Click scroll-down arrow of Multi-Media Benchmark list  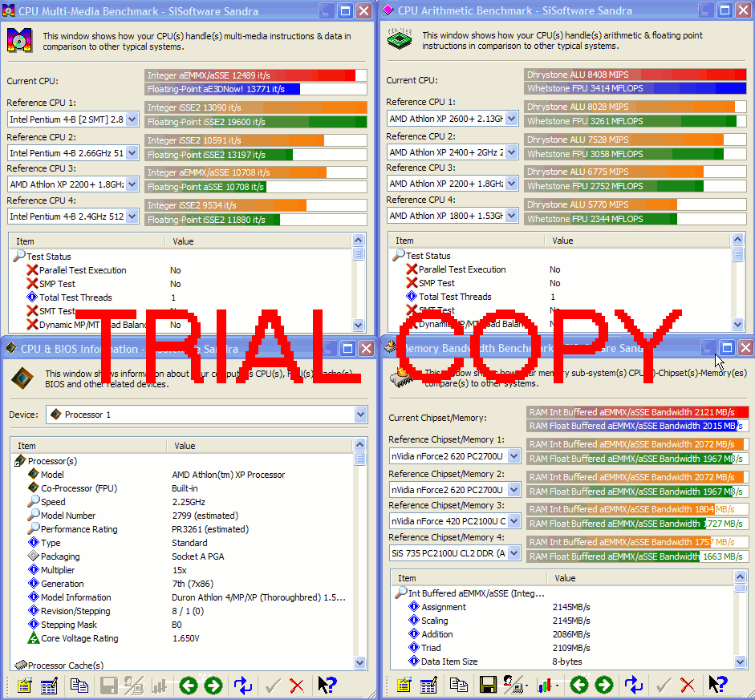coord(358,325)
